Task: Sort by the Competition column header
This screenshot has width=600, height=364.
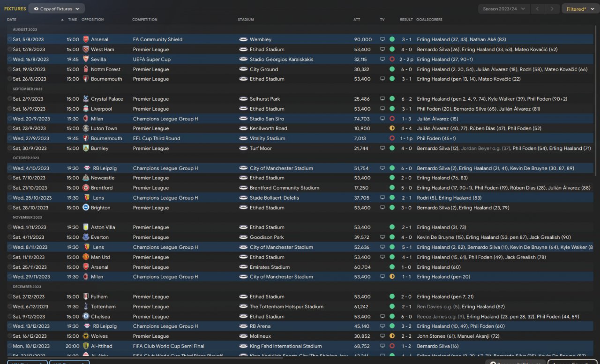Action: coord(145,20)
